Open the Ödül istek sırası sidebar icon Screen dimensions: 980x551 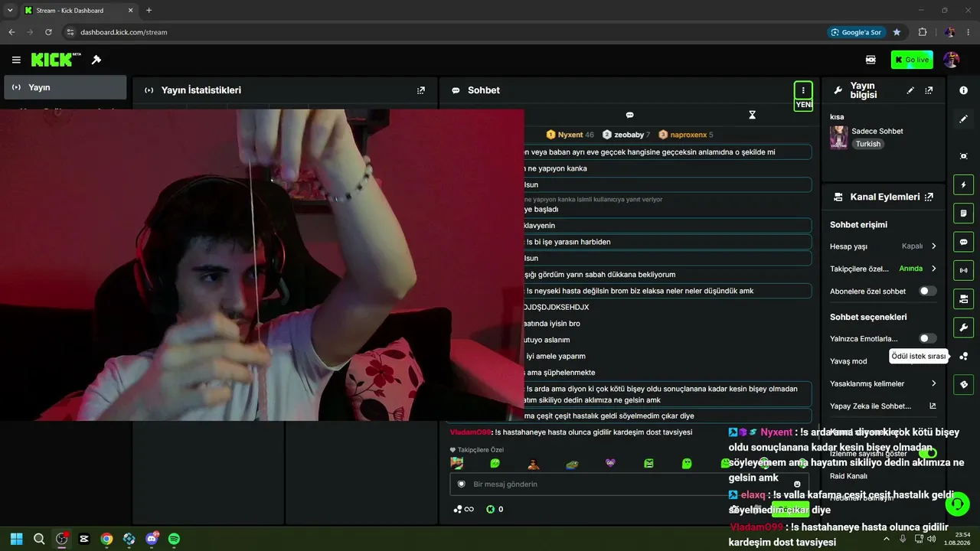click(x=963, y=356)
